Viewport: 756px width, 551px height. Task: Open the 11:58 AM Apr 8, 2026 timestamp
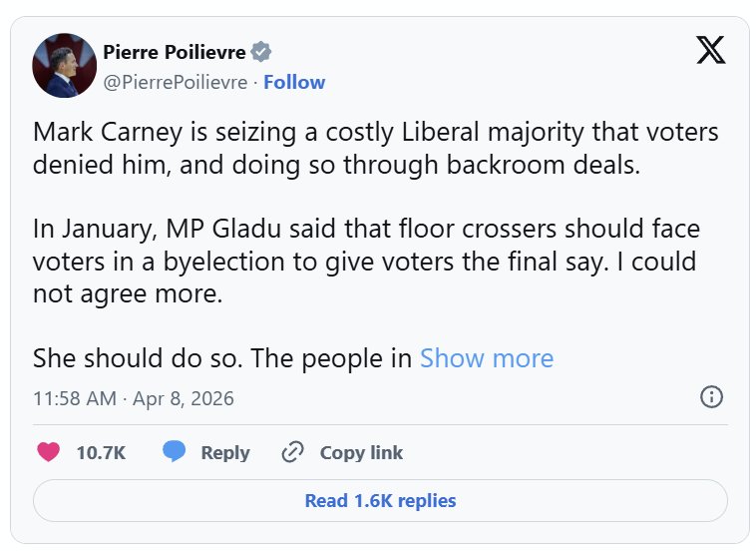point(134,398)
